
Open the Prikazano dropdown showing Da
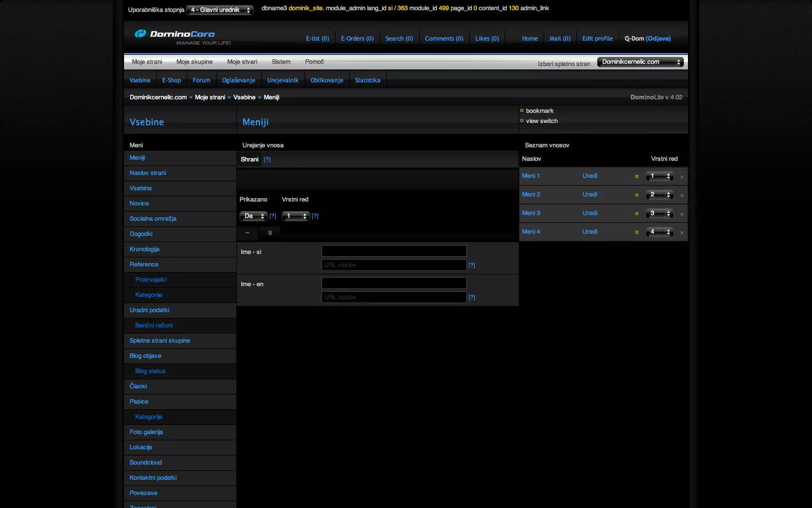pos(253,216)
